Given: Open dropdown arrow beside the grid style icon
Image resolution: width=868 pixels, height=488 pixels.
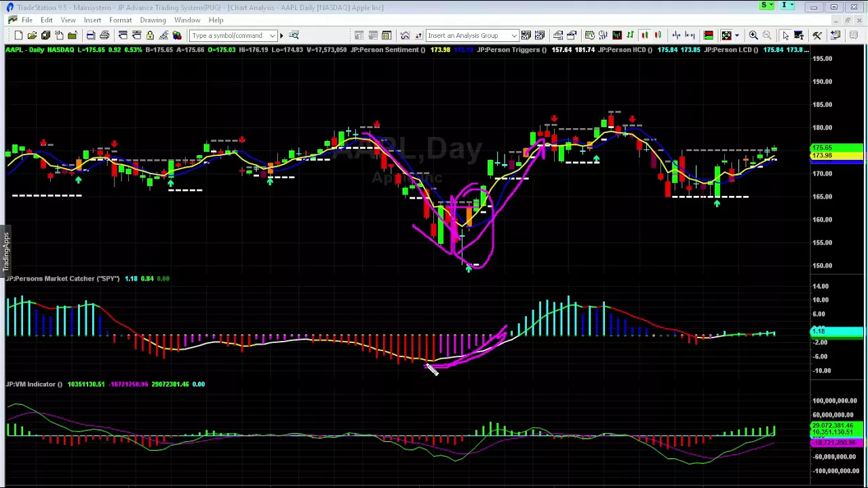Looking at the screenshot, I should click(737, 35).
